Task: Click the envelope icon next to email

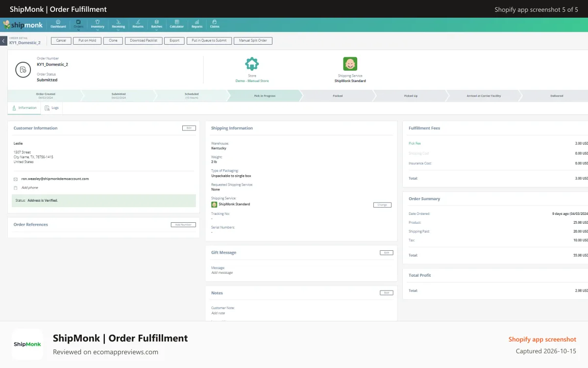Action: [x=16, y=179]
